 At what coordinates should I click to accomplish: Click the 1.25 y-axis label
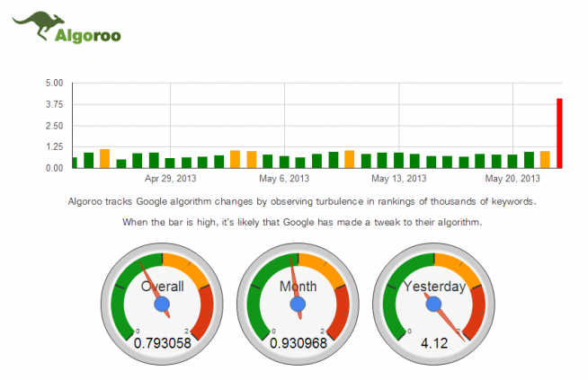pyautogui.click(x=54, y=147)
